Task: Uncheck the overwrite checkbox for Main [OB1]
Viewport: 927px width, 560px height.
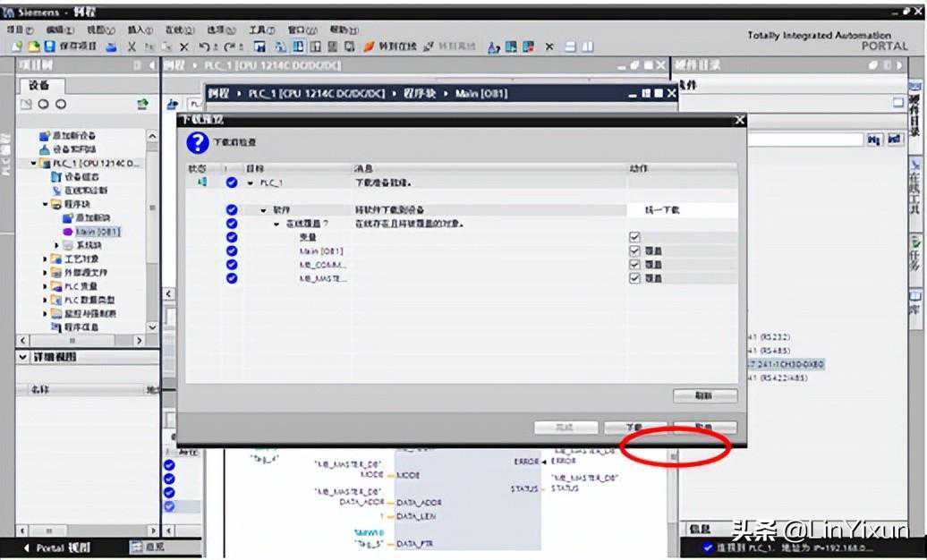Action: (634, 251)
